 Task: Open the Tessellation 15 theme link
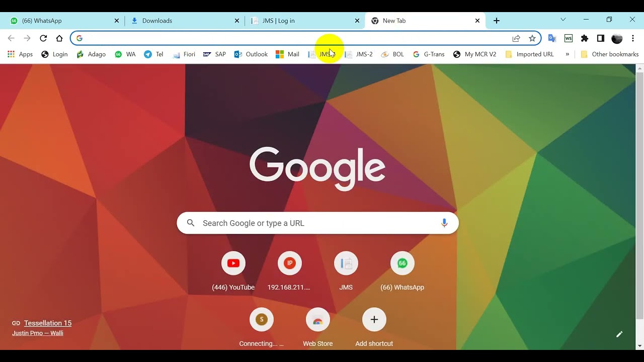point(48,323)
